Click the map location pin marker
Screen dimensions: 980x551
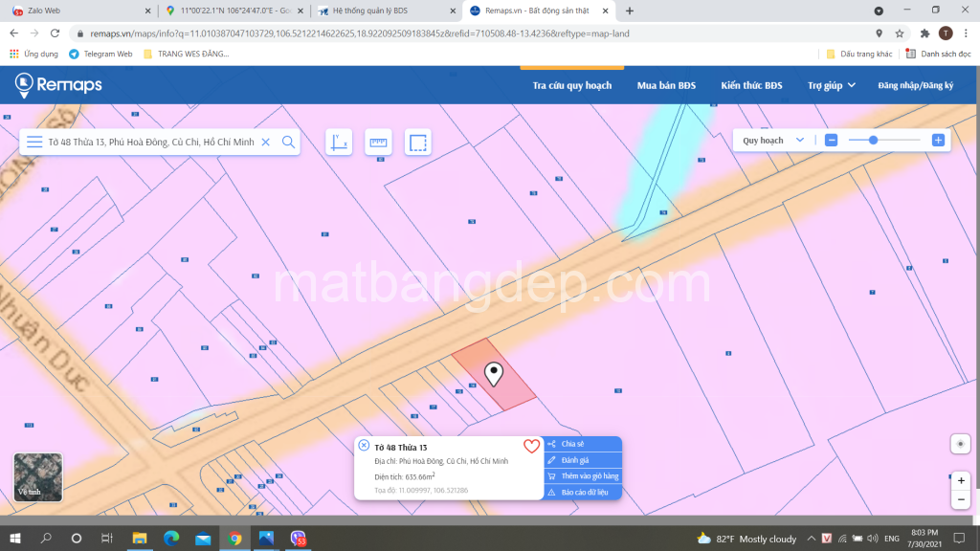[494, 374]
